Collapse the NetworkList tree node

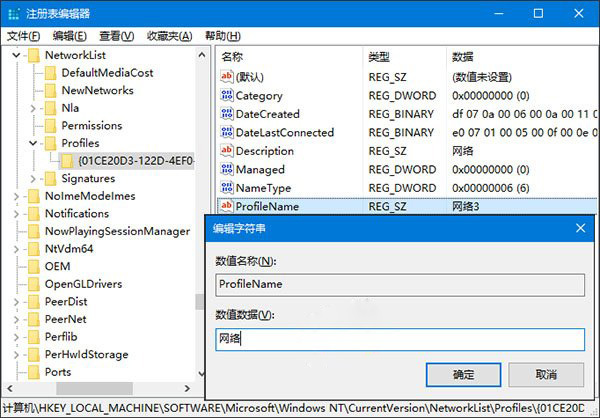tap(16, 55)
